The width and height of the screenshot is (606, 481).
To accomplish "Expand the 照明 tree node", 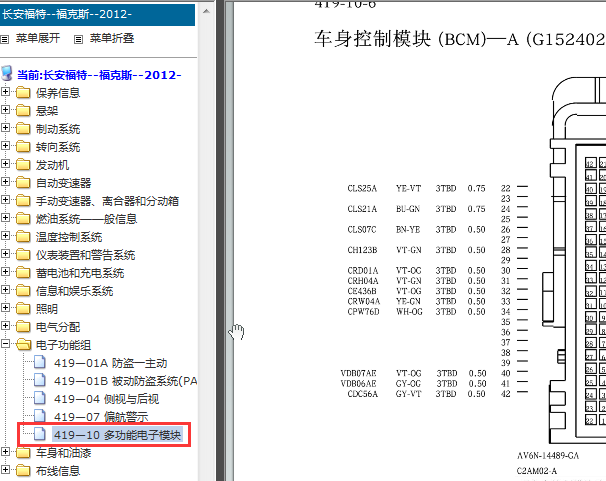I will pos(5,308).
